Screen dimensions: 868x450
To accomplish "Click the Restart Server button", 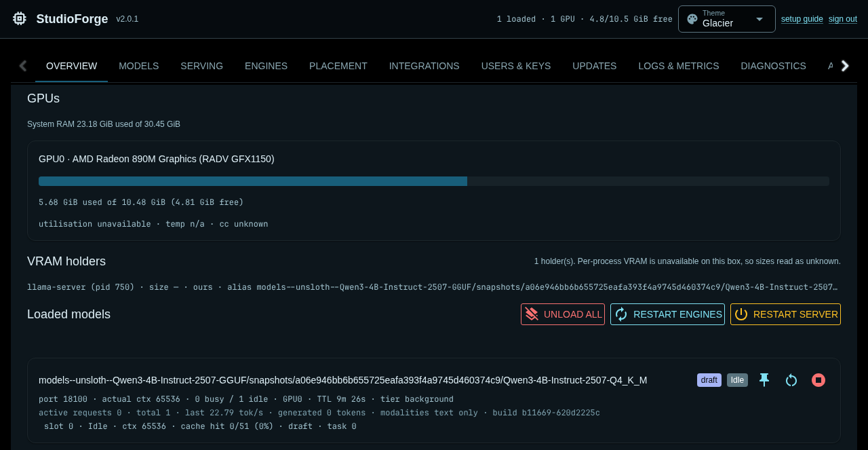I will coord(785,314).
